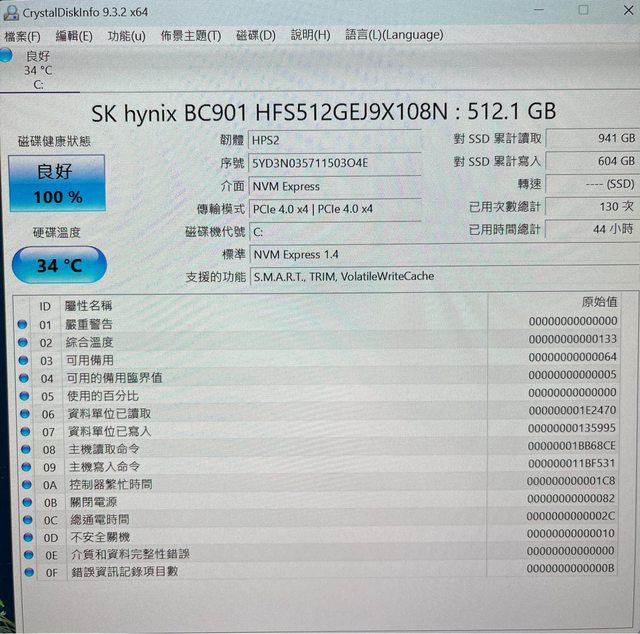640x634 pixels.
Task: Open the 磁碟(D) menu
Action: point(255,35)
